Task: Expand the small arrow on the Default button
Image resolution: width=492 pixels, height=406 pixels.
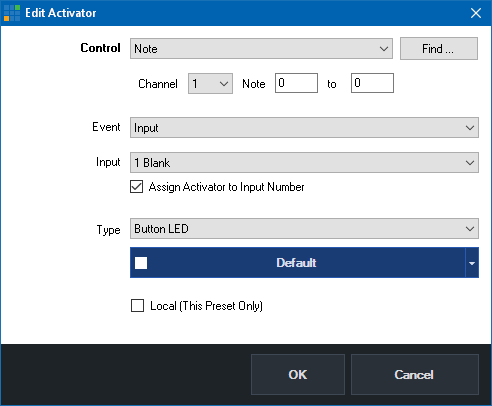Action: tap(472, 263)
